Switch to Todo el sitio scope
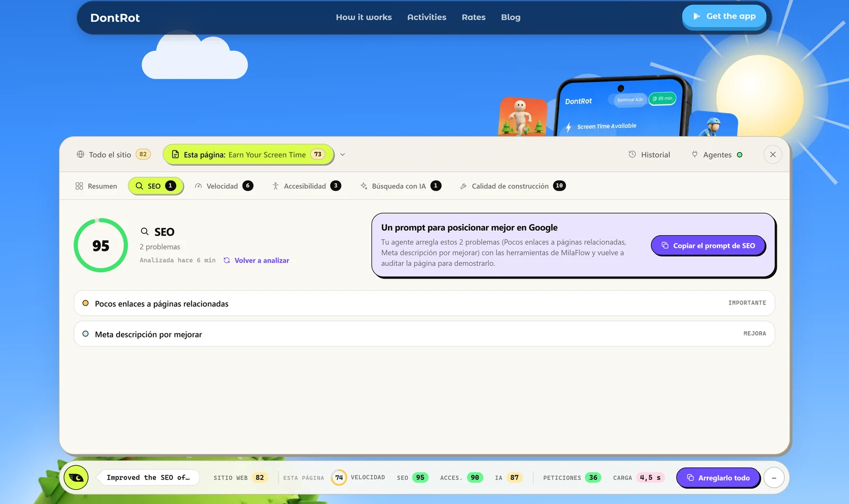Screen dimensions: 849x504 (x=113, y=154)
